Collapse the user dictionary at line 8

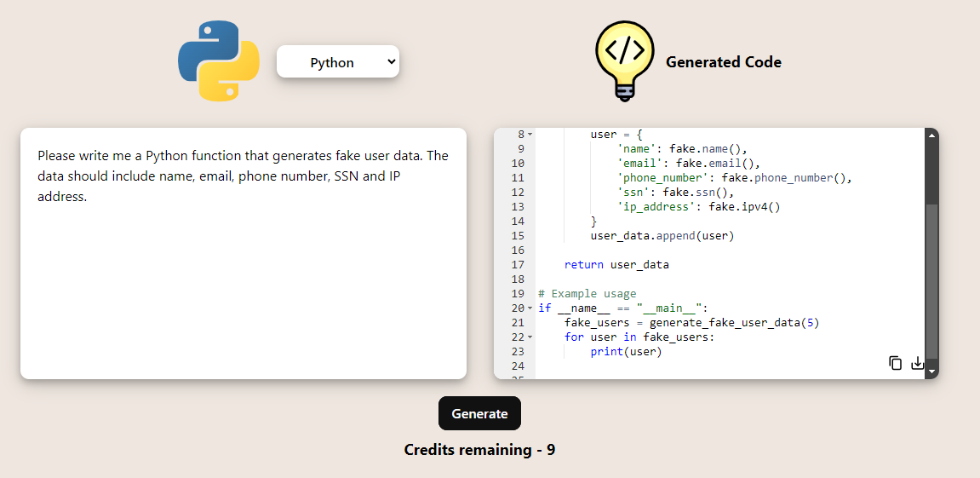click(x=530, y=135)
